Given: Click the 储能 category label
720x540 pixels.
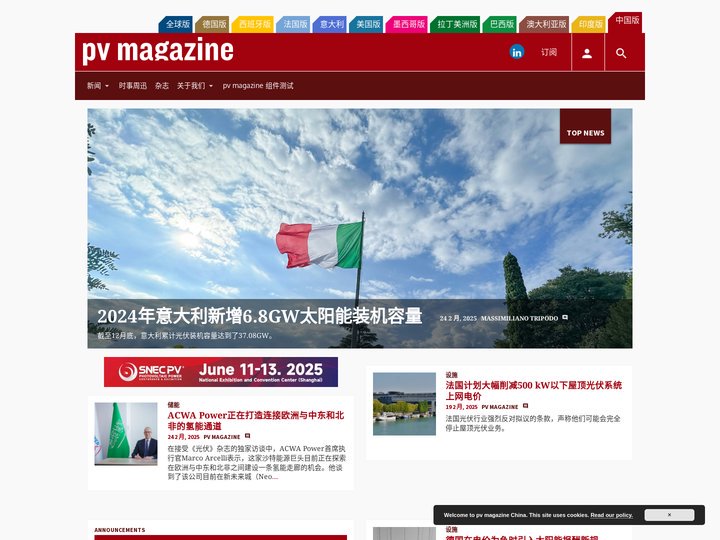Looking at the screenshot, I should [x=173, y=405].
